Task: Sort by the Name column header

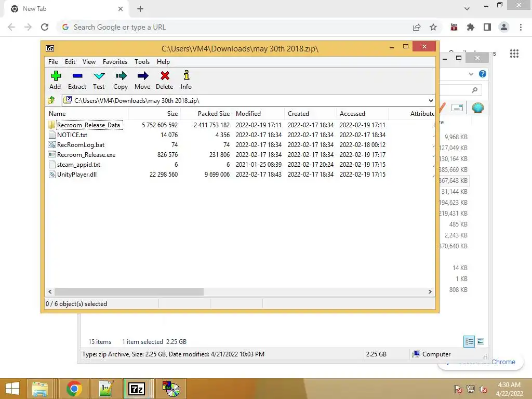Action: click(87, 114)
